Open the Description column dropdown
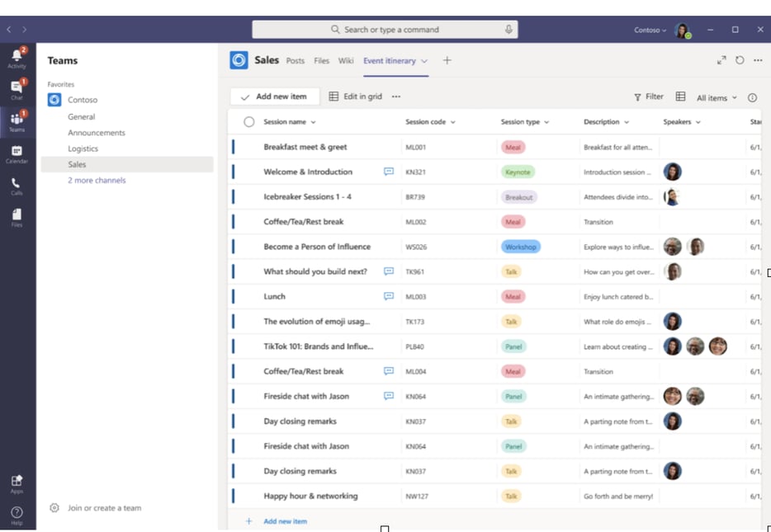 pos(627,122)
